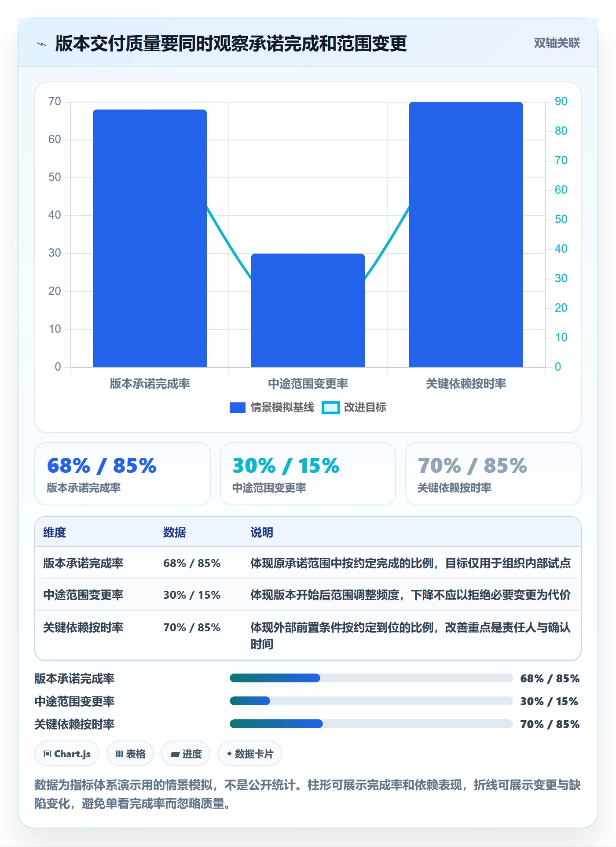
Task: Select the 70% / 85% data card
Action: (x=493, y=474)
